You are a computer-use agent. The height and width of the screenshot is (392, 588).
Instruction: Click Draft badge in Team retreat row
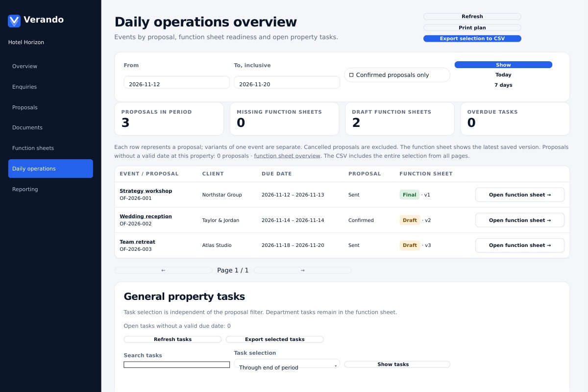click(410, 245)
